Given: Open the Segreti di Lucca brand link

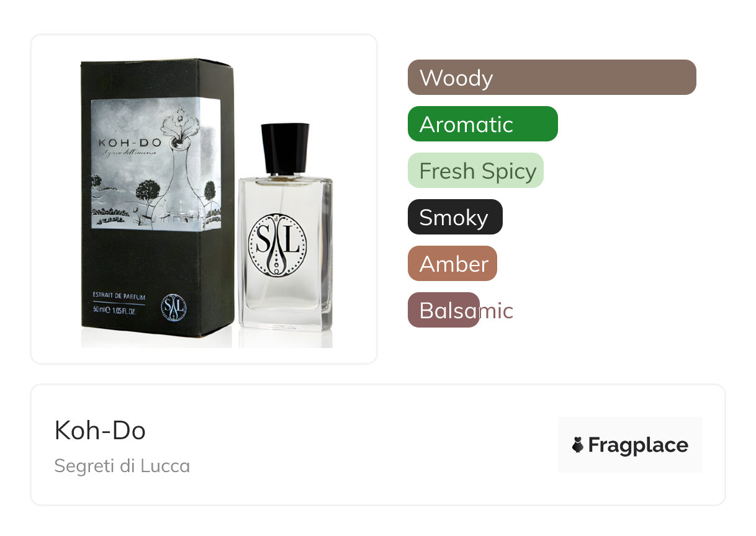Looking at the screenshot, I should tap(122, 466).
